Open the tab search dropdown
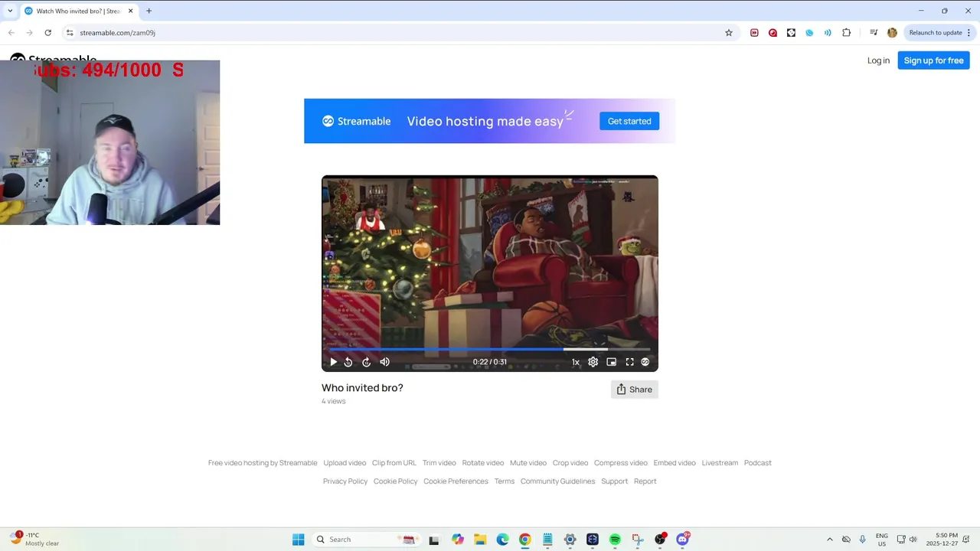The image size is (980, 551). 9,11
